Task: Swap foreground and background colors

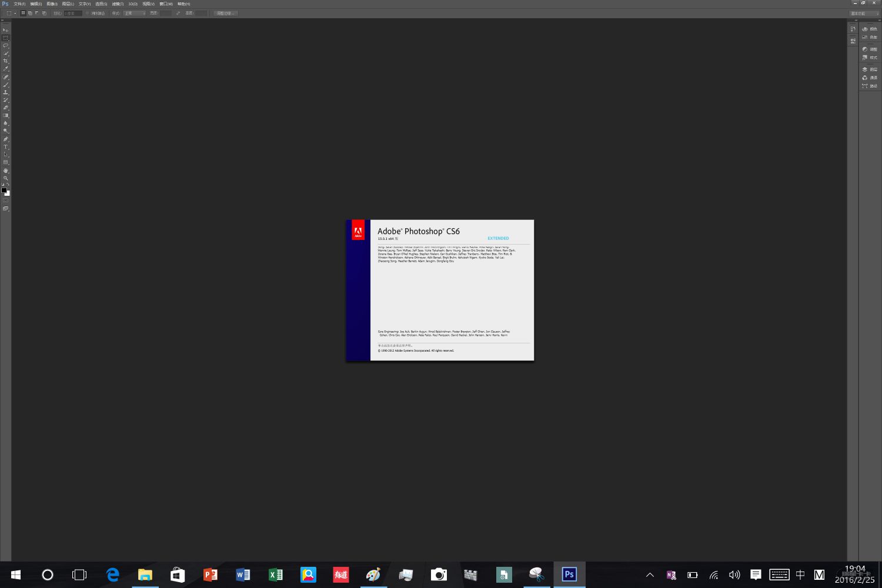Action: click(8, 184)
